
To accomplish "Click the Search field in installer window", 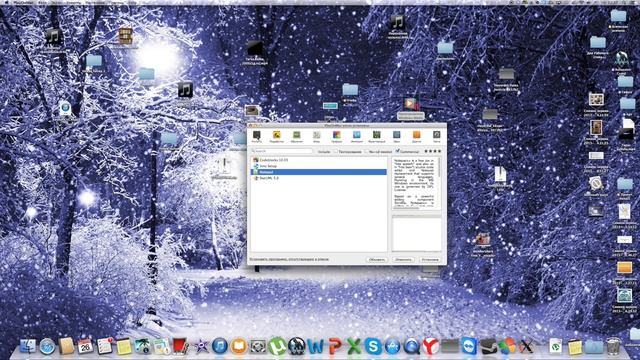I will [x=282, y=151].
